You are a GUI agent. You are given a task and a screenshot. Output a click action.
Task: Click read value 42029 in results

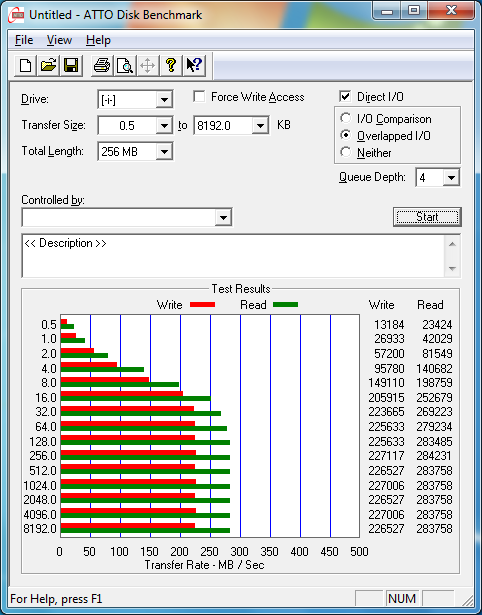(x=437, y=339)
